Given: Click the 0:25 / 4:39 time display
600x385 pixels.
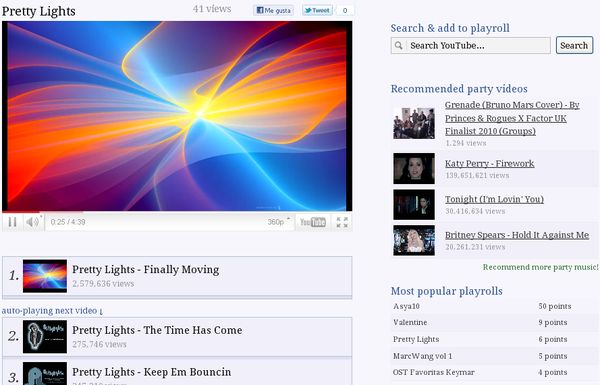Looking at the screenshot, I should pyautogui.click(x=68, y=222).
